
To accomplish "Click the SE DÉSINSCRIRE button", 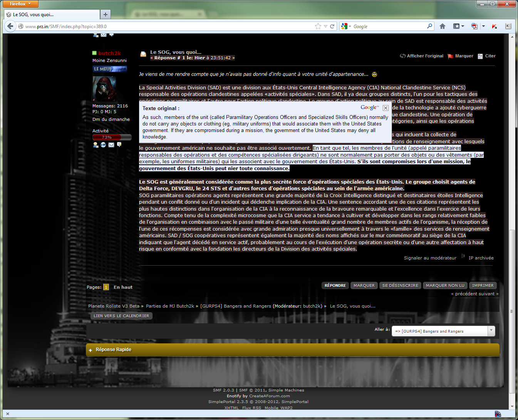I will tap(400, 285).
